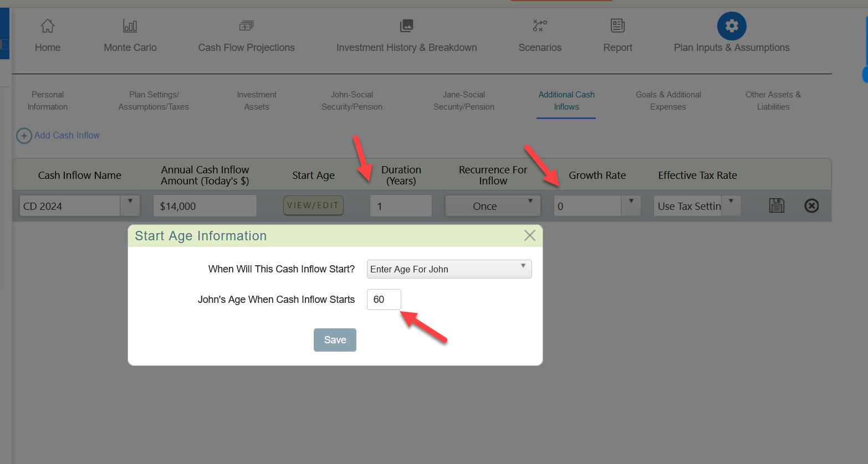Viewport: 868px width, 464px height.
Task: Expand the Growth Rate dropdown arrow
Action: 631,205
